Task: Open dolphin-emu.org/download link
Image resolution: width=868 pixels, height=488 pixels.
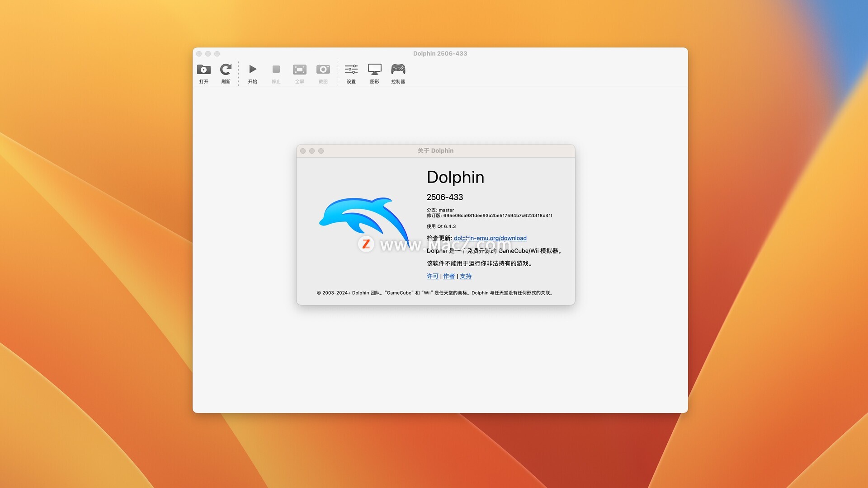Action: pos(490,238)
